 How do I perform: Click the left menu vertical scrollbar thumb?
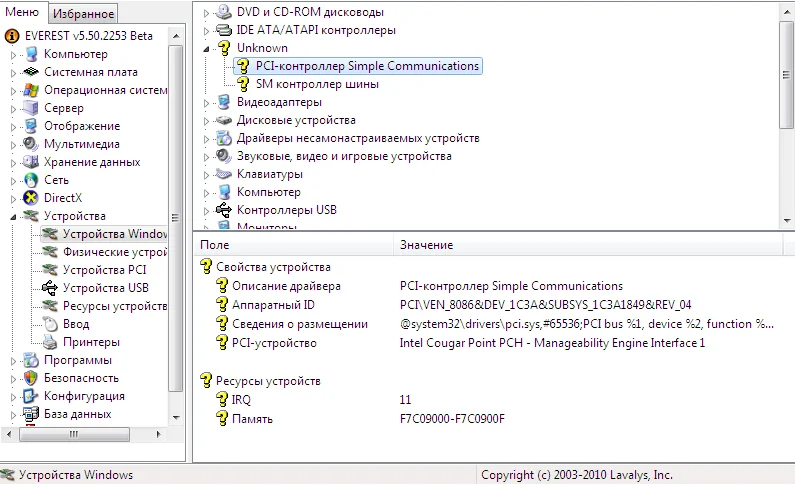pyautogui.click(x=175, y=218)
